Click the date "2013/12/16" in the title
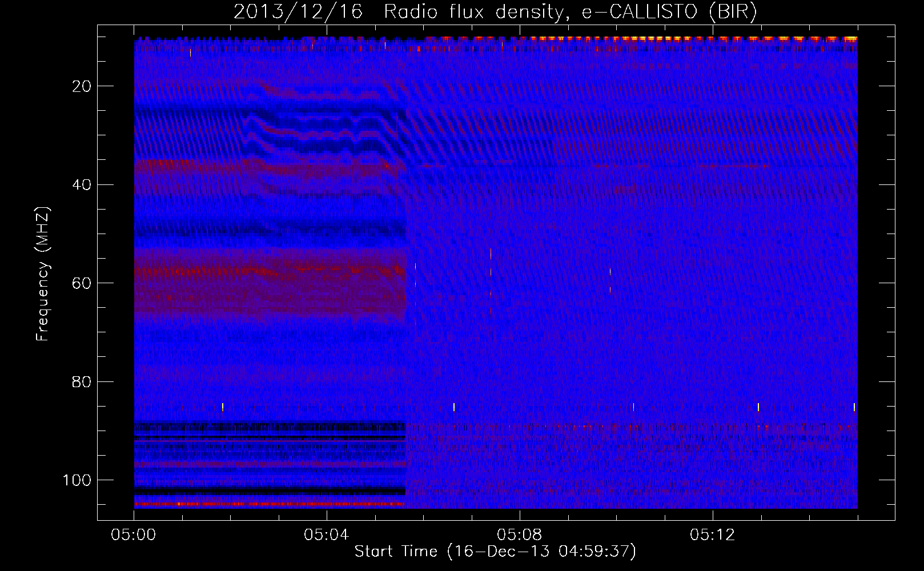Image resolution: width=924 pixels, height=571 pixels. click(x=298, y=12)
